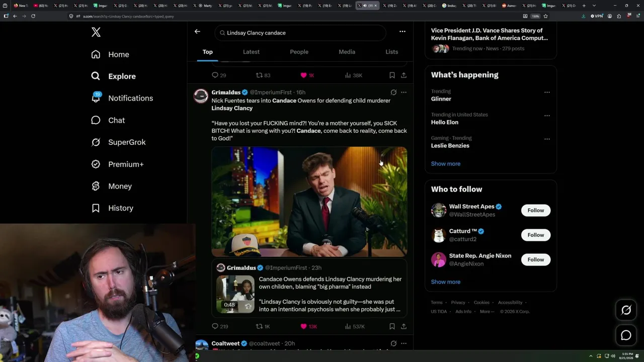
Task: Open the more menu on the Grimaldus 16h post
Action: pyautogui.click(x=404, y=93)
